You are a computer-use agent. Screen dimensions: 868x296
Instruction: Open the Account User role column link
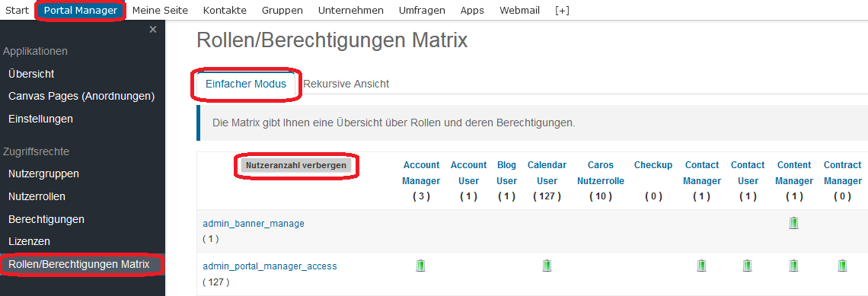469,173
